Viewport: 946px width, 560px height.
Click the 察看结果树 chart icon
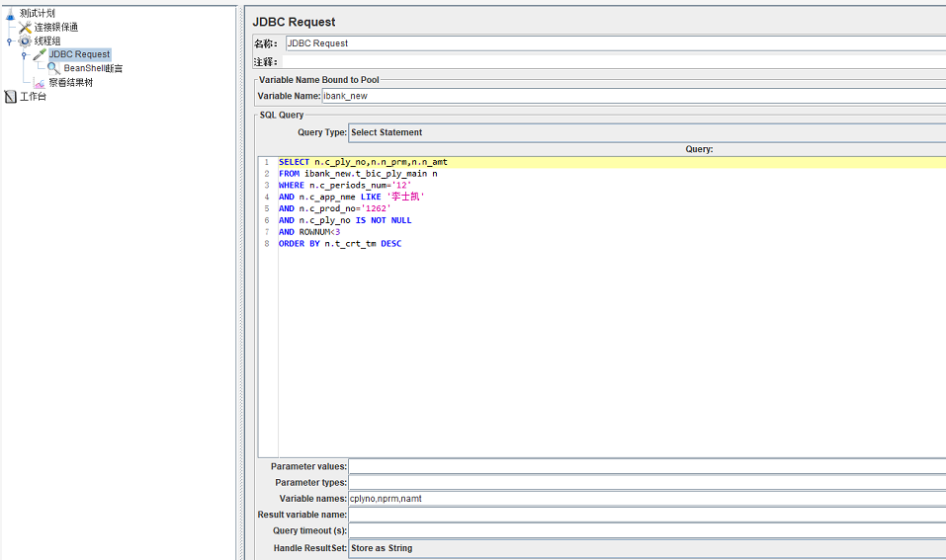click(40, 83)
